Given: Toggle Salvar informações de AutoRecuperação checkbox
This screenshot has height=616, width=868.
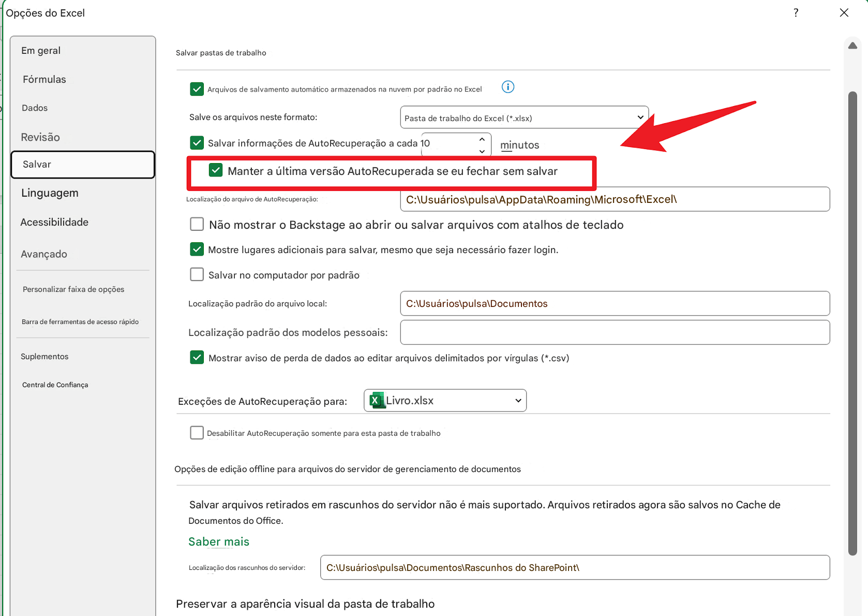Looking at the screenshot, I should 197,142.
